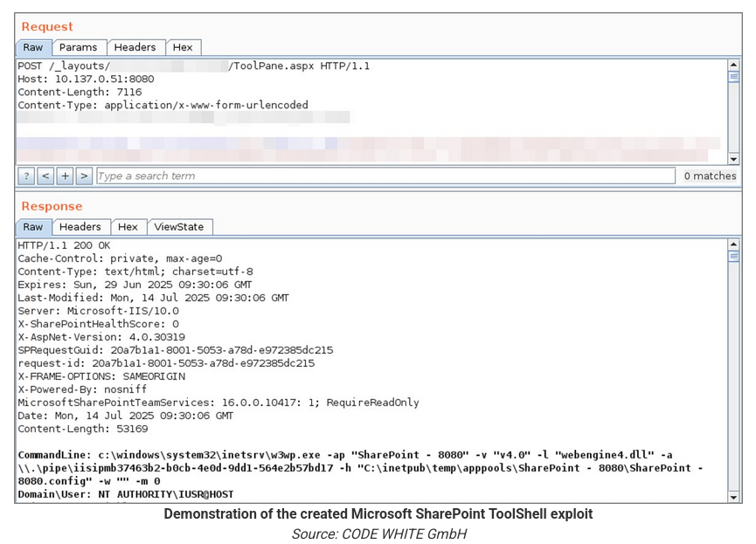Click 'X-Powered-By: nosniff' line
Viewport: 756px width, 544px height.
82,389
